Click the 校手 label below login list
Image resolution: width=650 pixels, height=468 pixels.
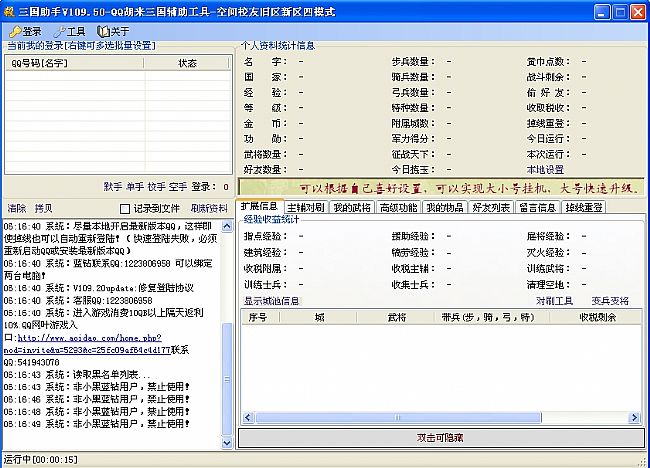(157, 187)
